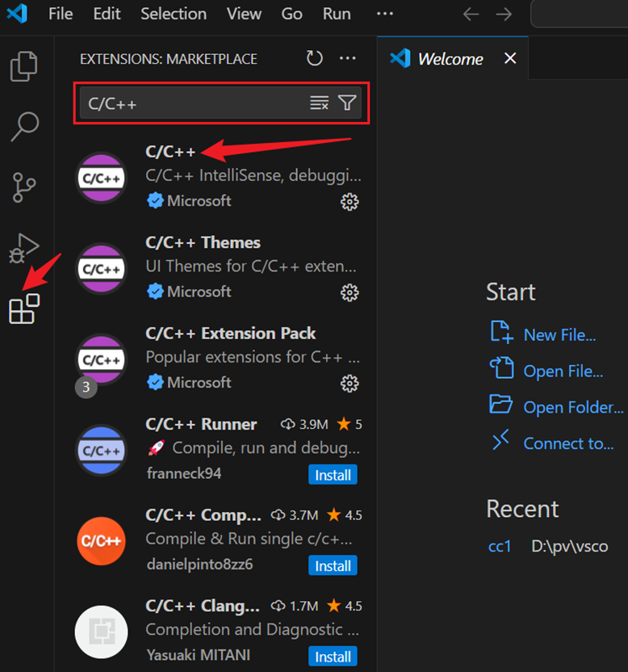Switch to the Welcome tab
628x672 pixels.
[x=450, y=59]
